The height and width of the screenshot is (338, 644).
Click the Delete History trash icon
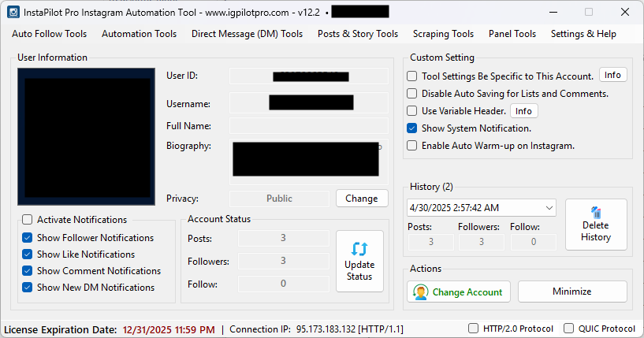[596, 212]
